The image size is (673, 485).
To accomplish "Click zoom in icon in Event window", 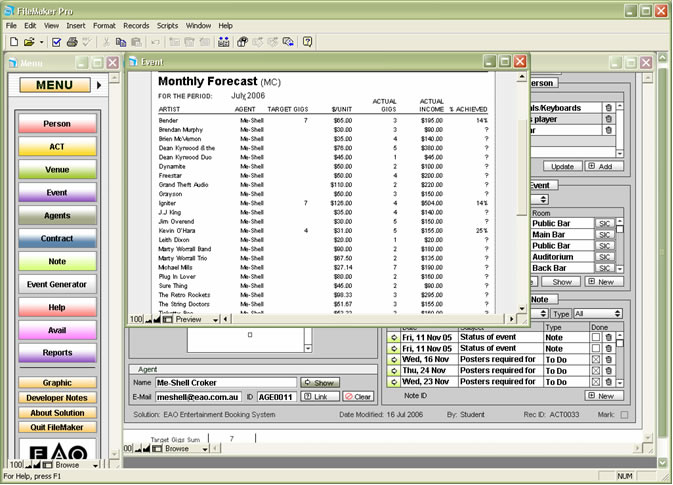I will [x=157, y=319].
